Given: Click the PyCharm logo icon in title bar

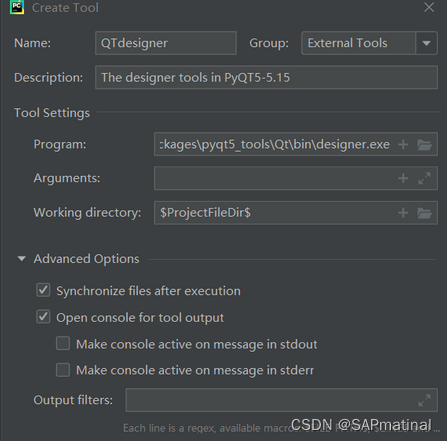Looking at the screenshot, I should click(x=17, y=7).
